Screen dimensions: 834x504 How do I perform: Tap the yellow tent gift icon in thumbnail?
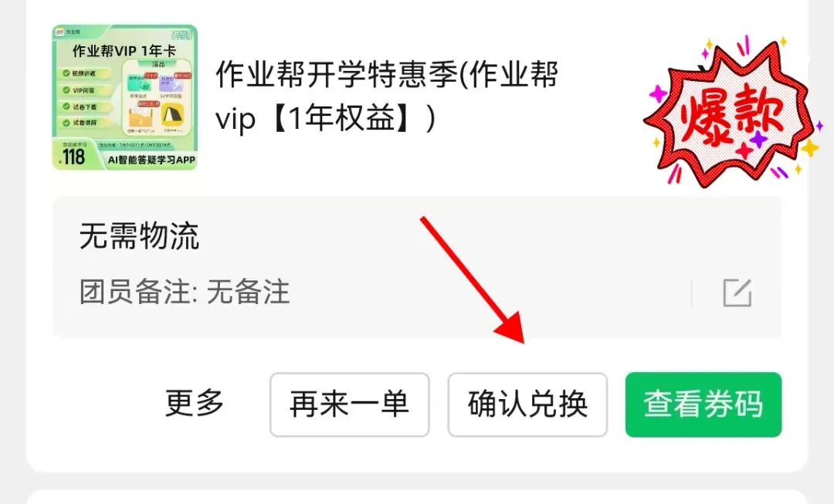[x=171, y=114]
